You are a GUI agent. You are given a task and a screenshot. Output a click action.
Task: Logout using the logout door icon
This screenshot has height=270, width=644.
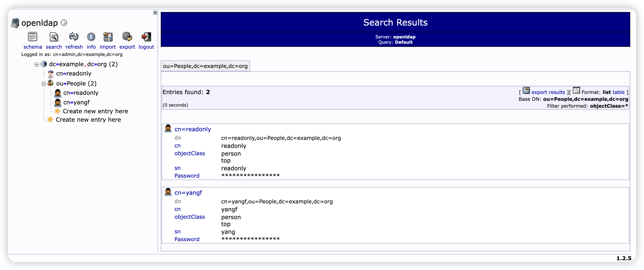coord(146,37)
